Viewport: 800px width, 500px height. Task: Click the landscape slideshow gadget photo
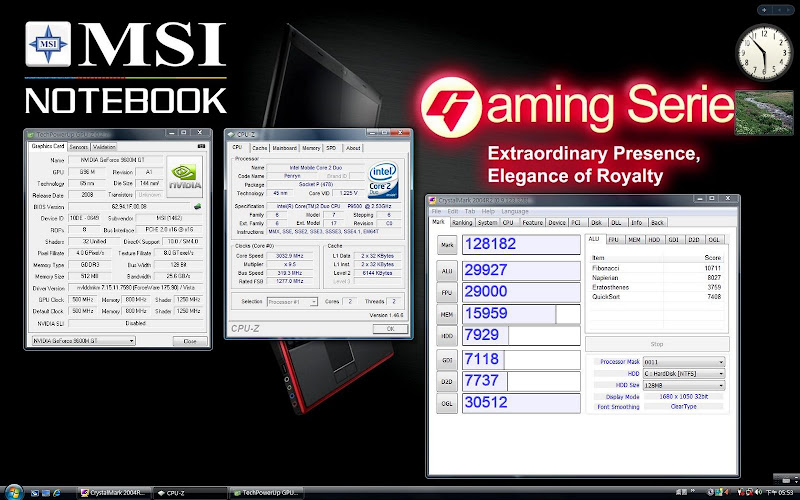(x=764, y=113)
